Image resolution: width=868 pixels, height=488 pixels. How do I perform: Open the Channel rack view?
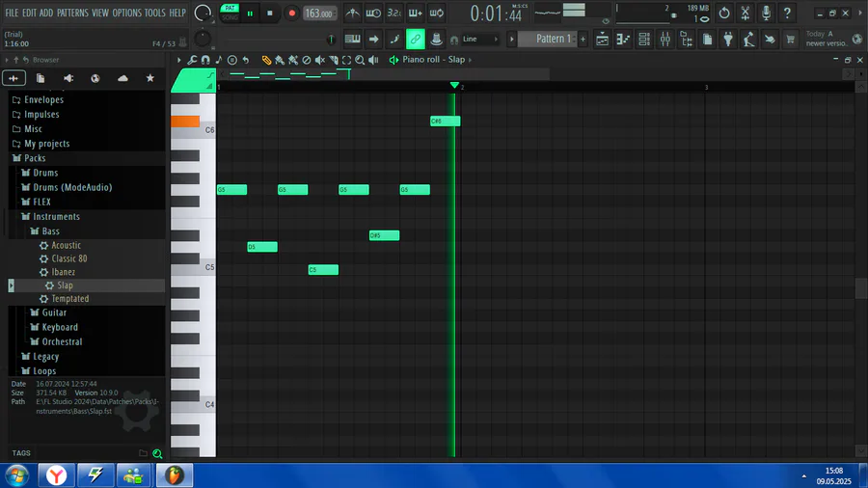pyautogui.click(x=644, y=40)
